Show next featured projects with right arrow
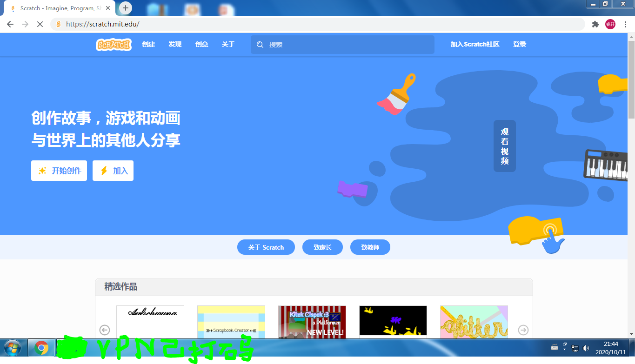 (523, 330)
